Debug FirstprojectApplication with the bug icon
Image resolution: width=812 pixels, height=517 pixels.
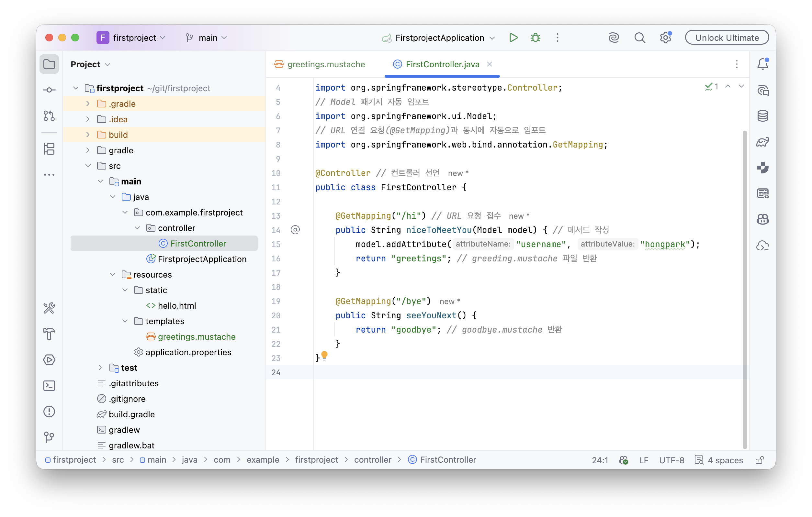(536, 38)
